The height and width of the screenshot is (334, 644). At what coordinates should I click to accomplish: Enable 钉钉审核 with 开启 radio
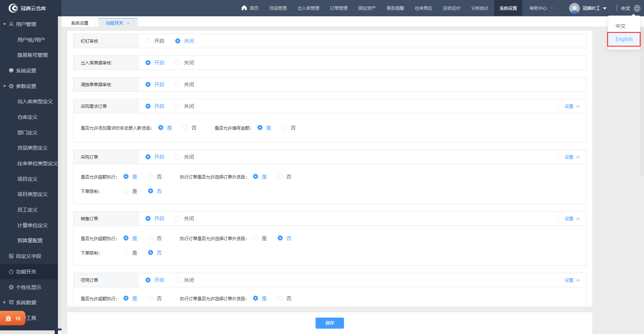148,41
